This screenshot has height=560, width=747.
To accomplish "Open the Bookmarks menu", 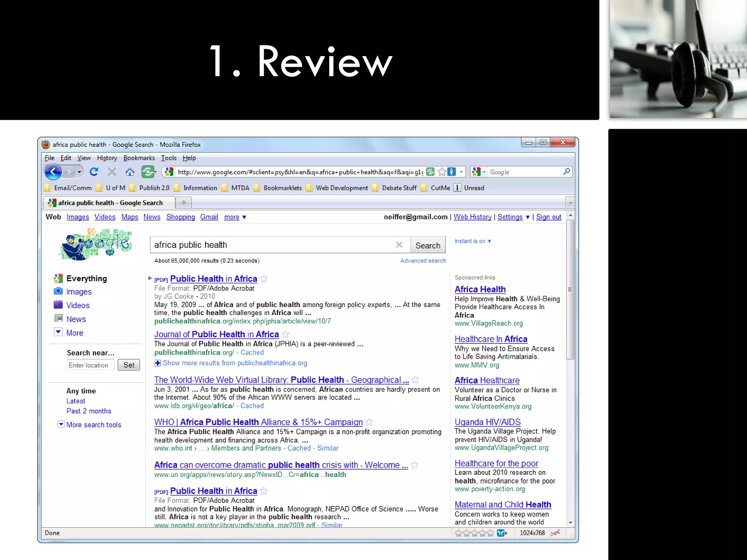I will pos(139,158).
